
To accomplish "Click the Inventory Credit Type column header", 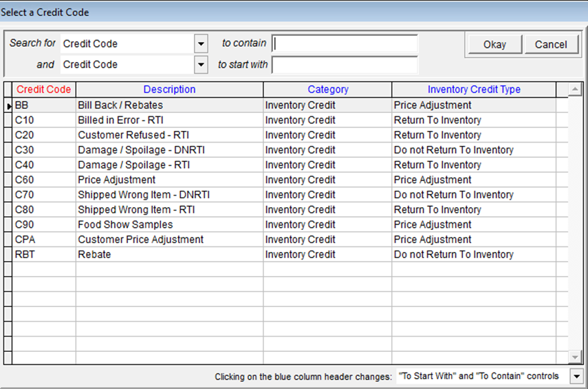I will tap(474, 90).
